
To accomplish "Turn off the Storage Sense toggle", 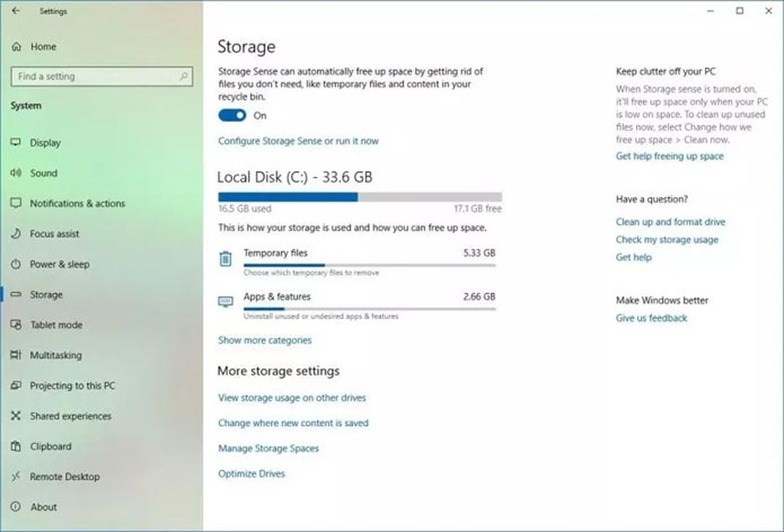I will click(x=231, y=115).
